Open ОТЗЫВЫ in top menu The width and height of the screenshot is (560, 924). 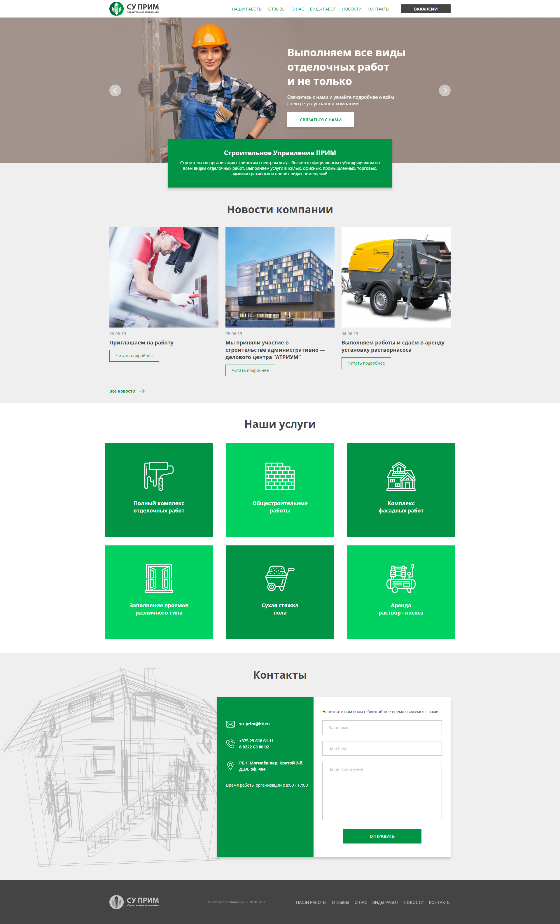277,9
